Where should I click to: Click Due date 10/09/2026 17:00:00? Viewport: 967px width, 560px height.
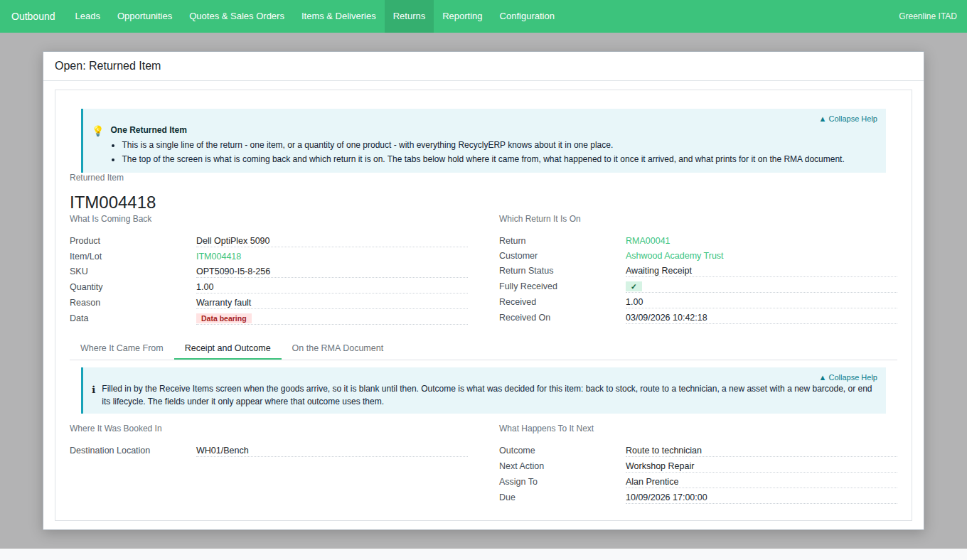tap(666, 497)
